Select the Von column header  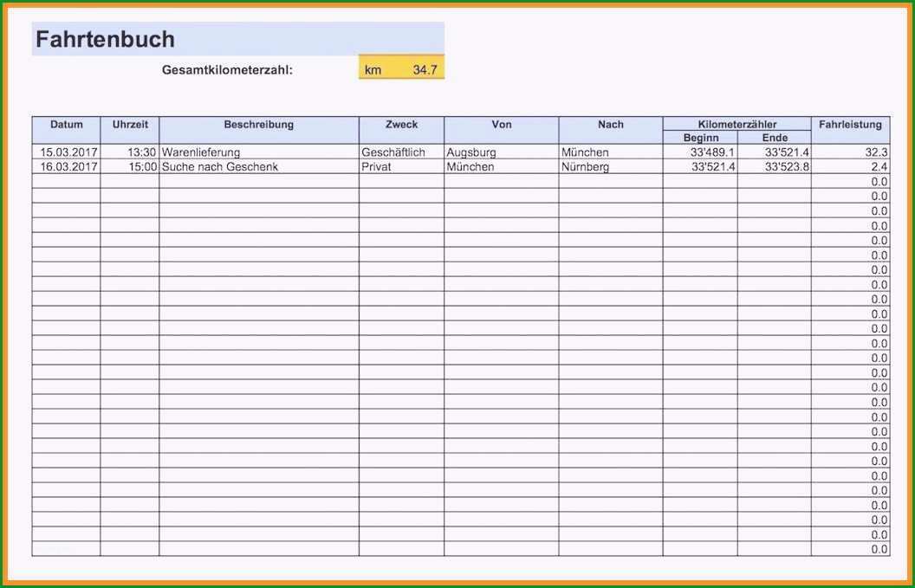[502, 131]
